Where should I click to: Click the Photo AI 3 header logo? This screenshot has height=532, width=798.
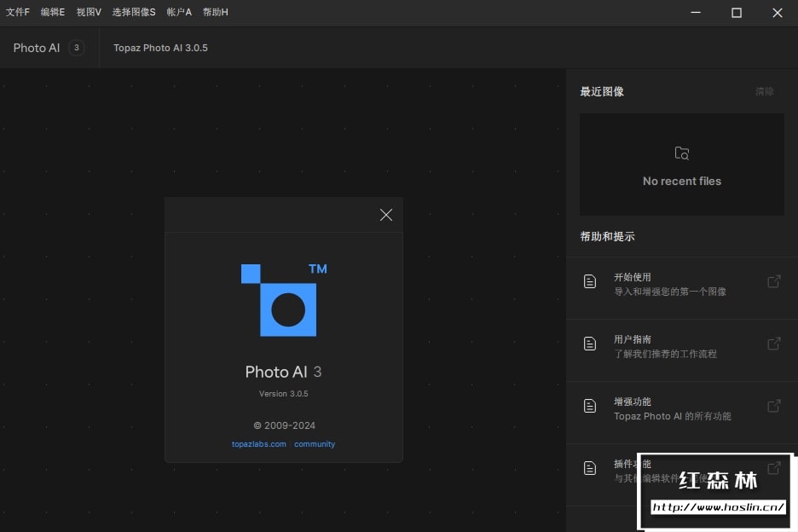point(49,48)
